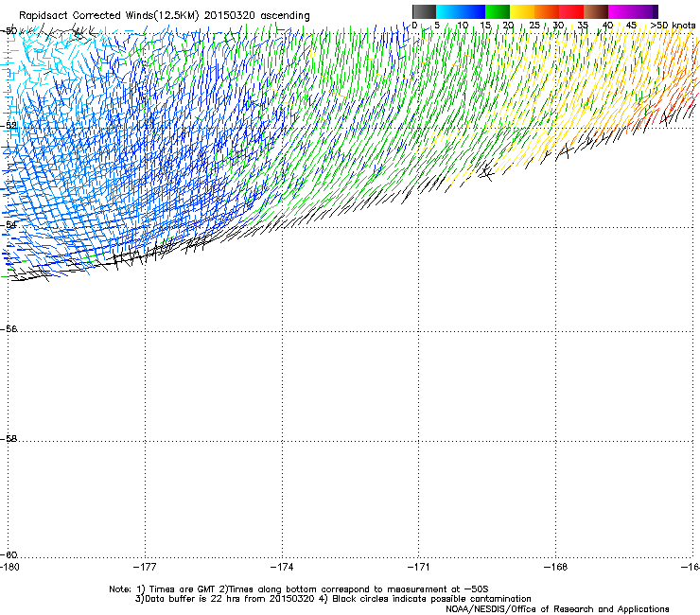Screen dimensions: 700x615
Task: Click the longitude label -174
Action: tap(282, 567)
